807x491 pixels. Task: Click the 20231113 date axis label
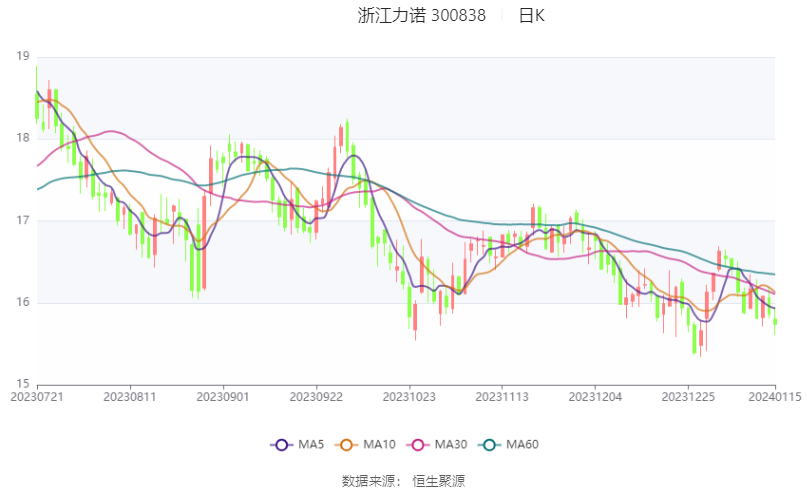tap(502, 397)
